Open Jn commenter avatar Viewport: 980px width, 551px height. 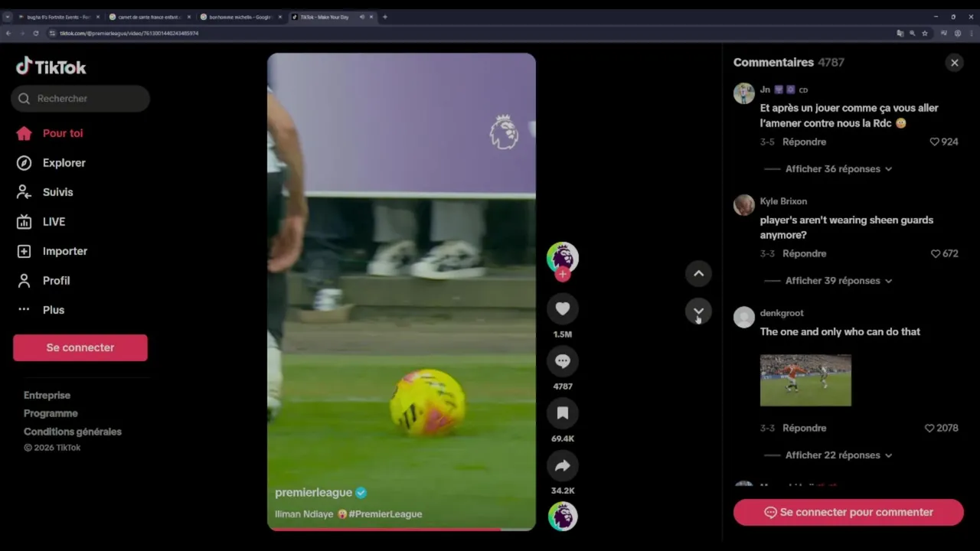point(744,93)
